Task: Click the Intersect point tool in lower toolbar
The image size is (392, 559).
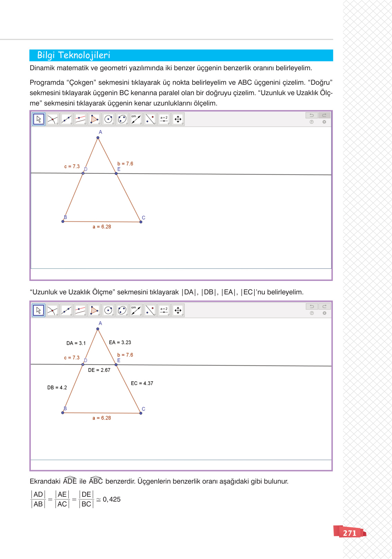Action: click(52, 310)
